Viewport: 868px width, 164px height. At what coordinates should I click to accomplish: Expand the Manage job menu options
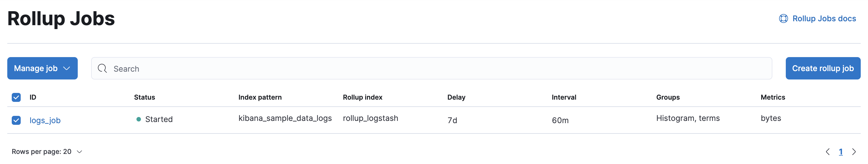click(x=42, y=69)
